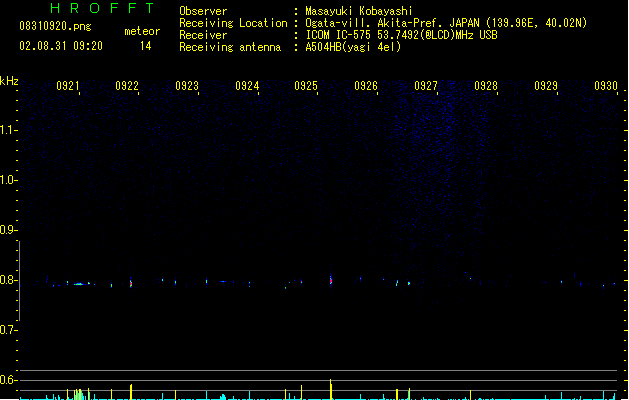Click the 0930 time marker
629x400 pixels.
coord(606,86)
